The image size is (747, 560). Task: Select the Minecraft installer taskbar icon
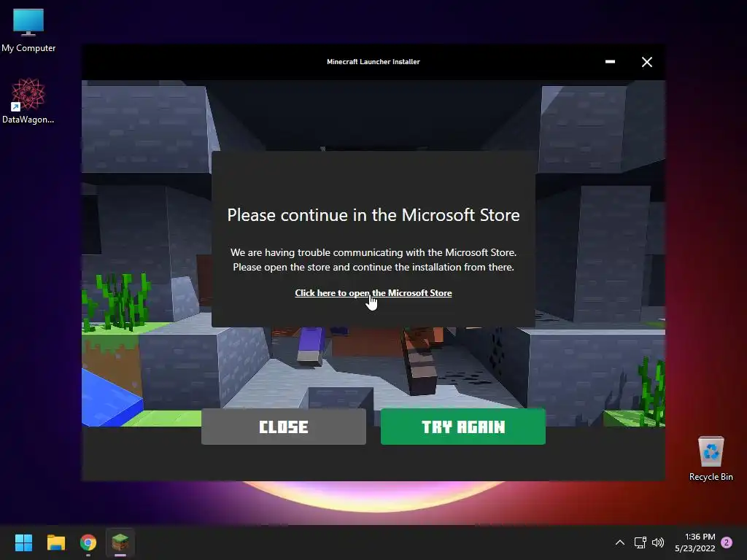tap(120, 542)
